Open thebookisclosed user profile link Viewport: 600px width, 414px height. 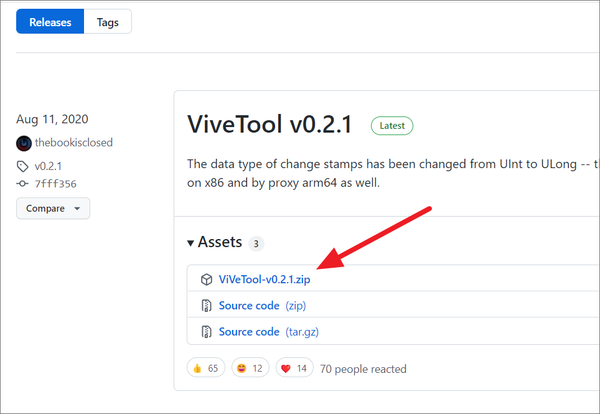click(78, 144)
